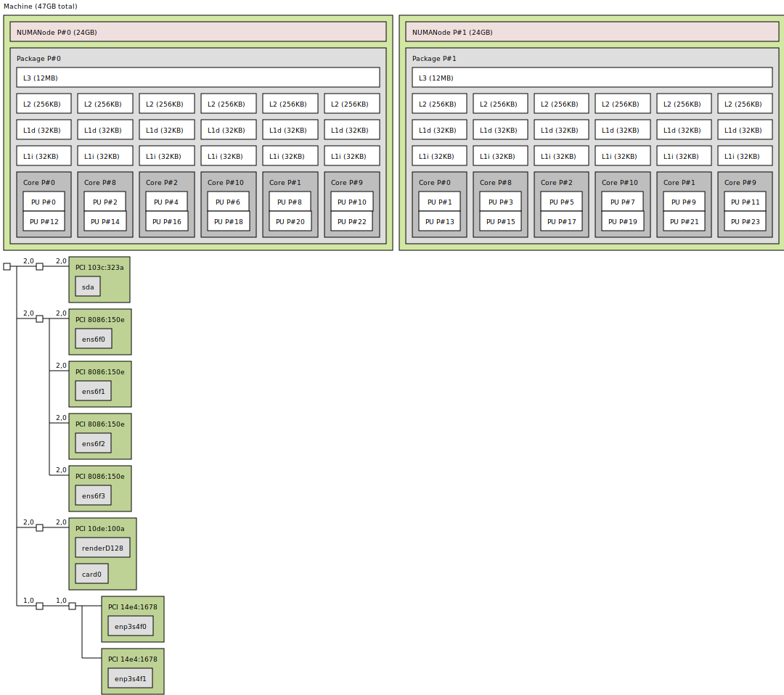Click the ens6f0 network interface
784x695 pixels.
coord(93,338)
